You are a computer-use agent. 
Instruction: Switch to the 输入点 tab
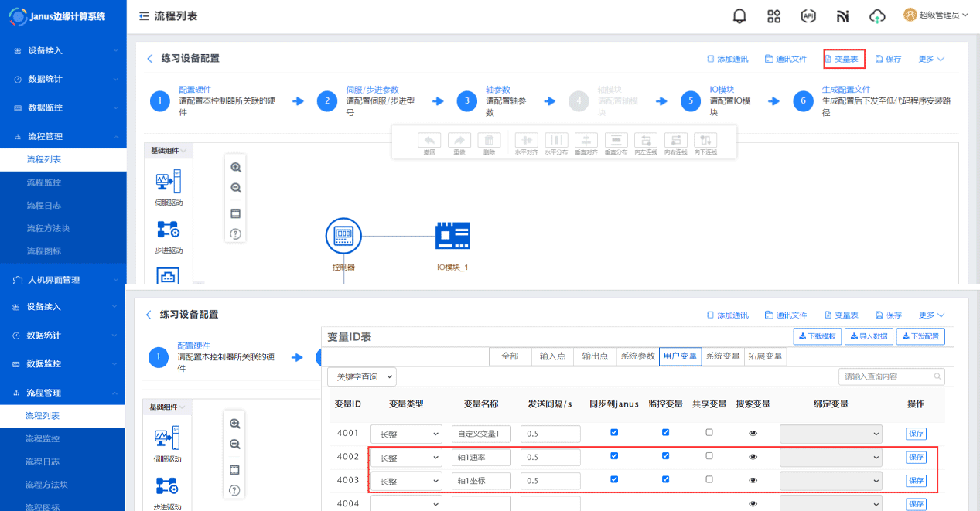coord(553,356)
